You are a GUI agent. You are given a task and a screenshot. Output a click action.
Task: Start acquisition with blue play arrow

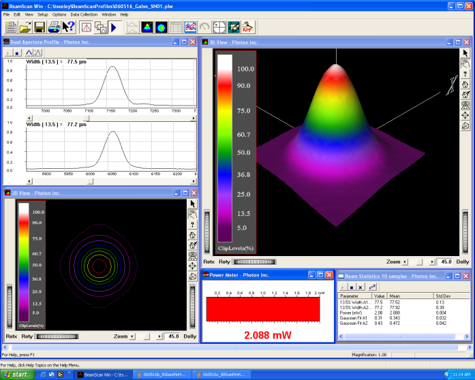click(x=114, y=27)
